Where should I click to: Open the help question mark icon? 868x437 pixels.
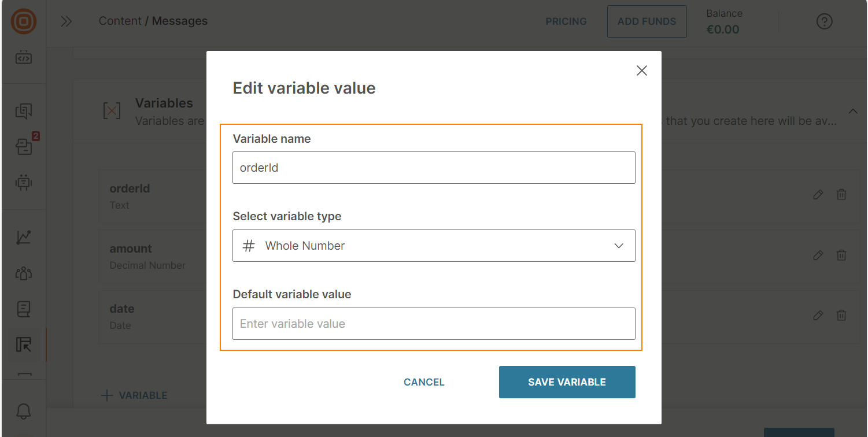coord(824,21)
